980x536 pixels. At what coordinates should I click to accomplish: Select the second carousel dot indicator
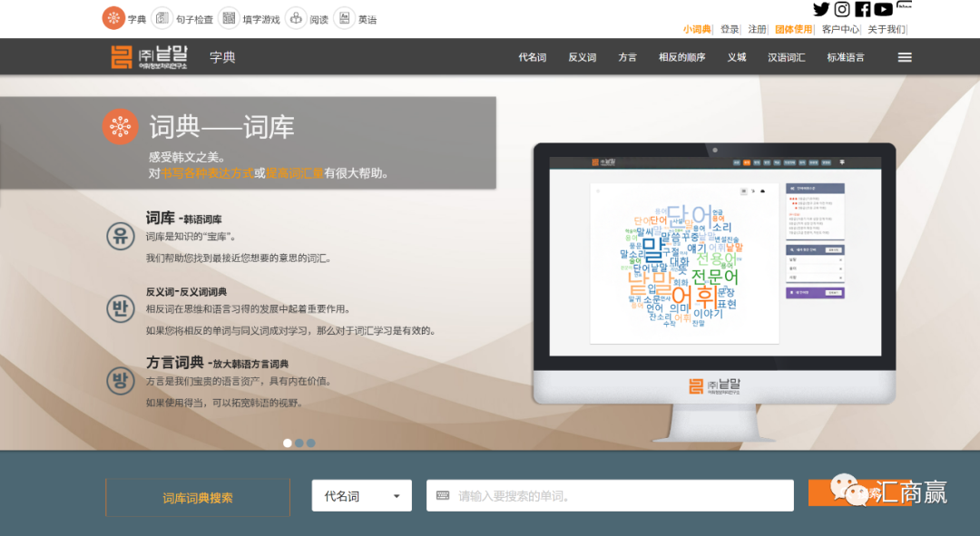[299, 443]
